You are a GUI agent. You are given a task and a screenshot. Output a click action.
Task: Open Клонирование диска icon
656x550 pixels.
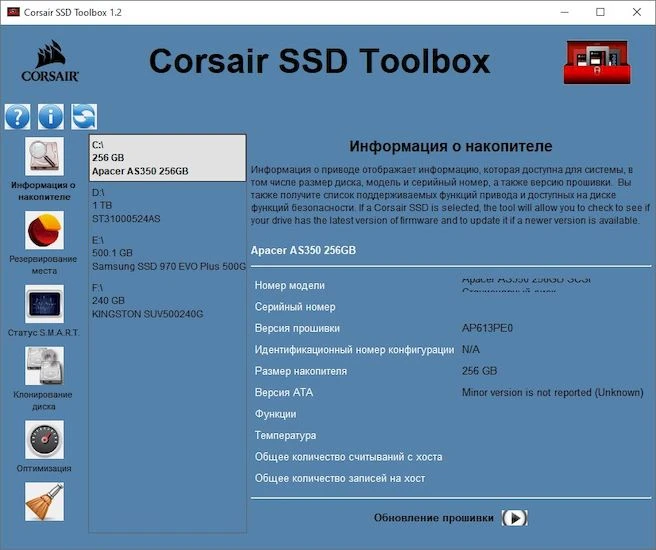pos(44,366)
